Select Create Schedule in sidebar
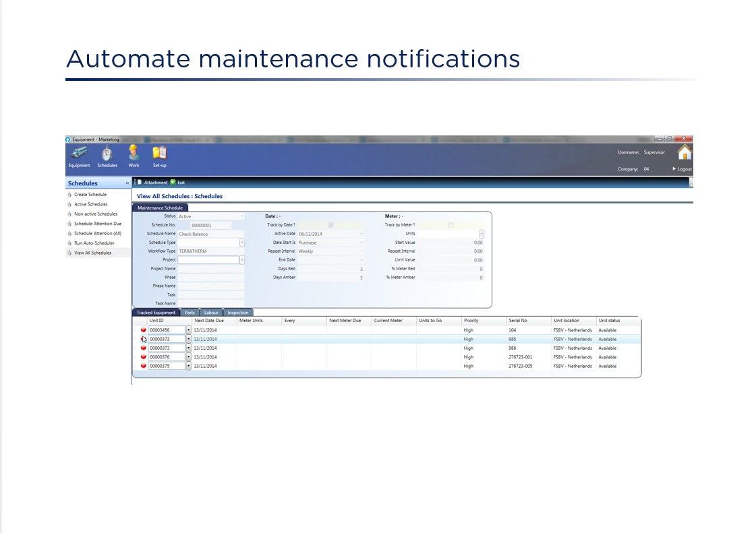This screenshot has width=756, height=533. [90, 195]
